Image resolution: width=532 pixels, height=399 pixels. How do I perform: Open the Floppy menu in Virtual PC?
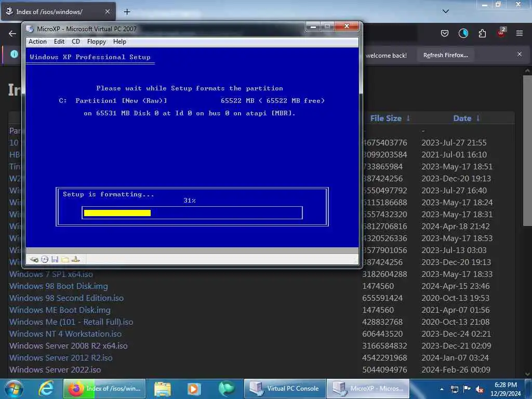pyautogui.click(x=97, y=42)
